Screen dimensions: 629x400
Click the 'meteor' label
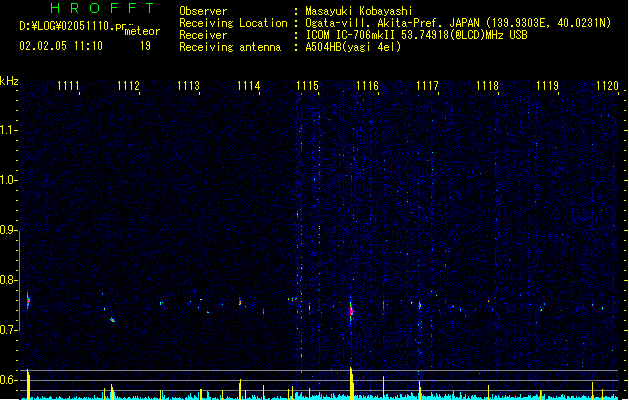[142, 31]
